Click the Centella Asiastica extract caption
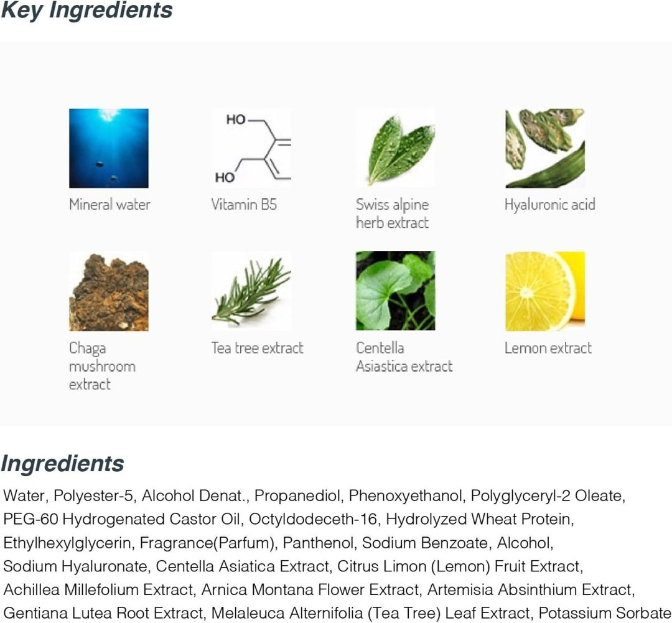This screenshot has width=672, height=623. coord(404,357)
